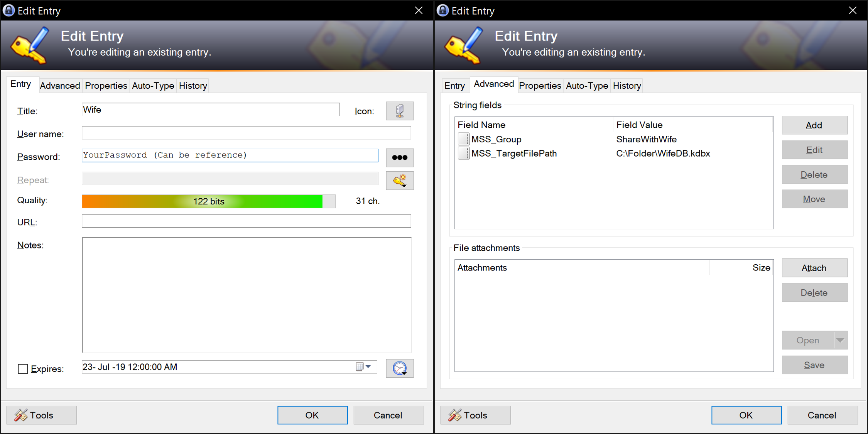
Task: Click into the Title input field
Action: tap(211, 110)
